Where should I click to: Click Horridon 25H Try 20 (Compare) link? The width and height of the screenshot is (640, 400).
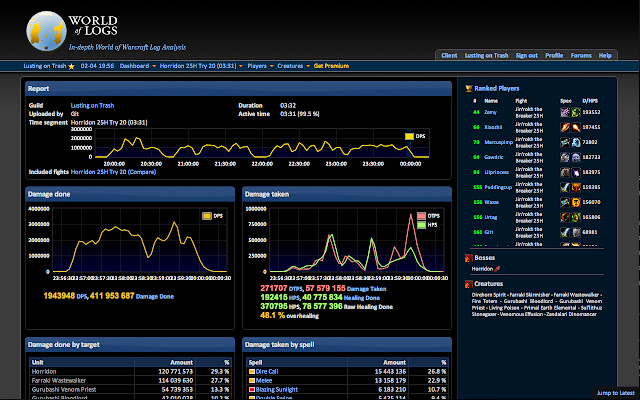coord(113,172)
